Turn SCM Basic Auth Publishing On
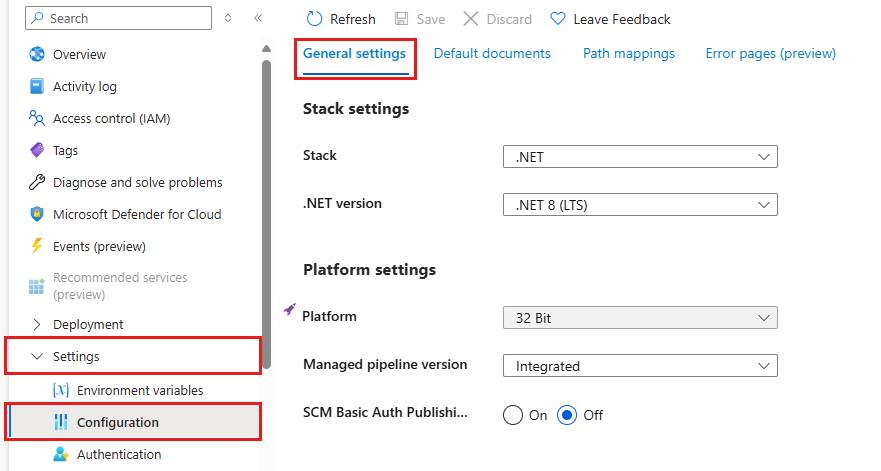This screenshot has height=471, width=881. click(x=513, y=415)
